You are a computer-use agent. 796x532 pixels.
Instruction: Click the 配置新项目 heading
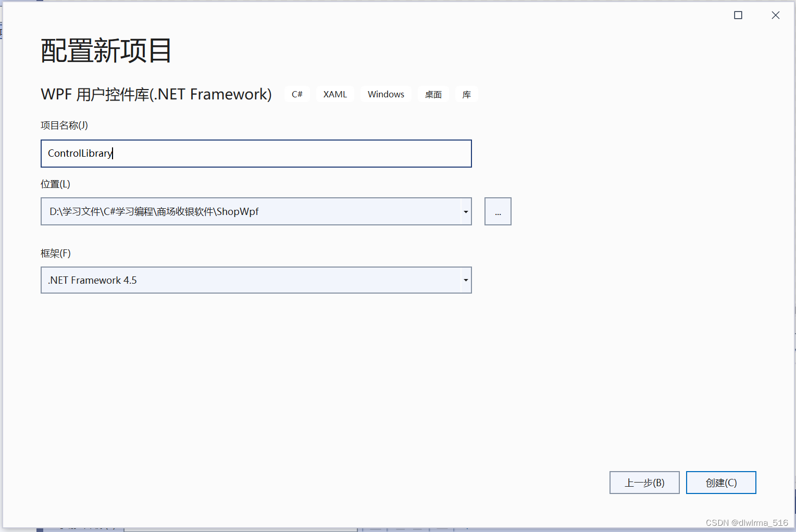click(x=106, y=50)
